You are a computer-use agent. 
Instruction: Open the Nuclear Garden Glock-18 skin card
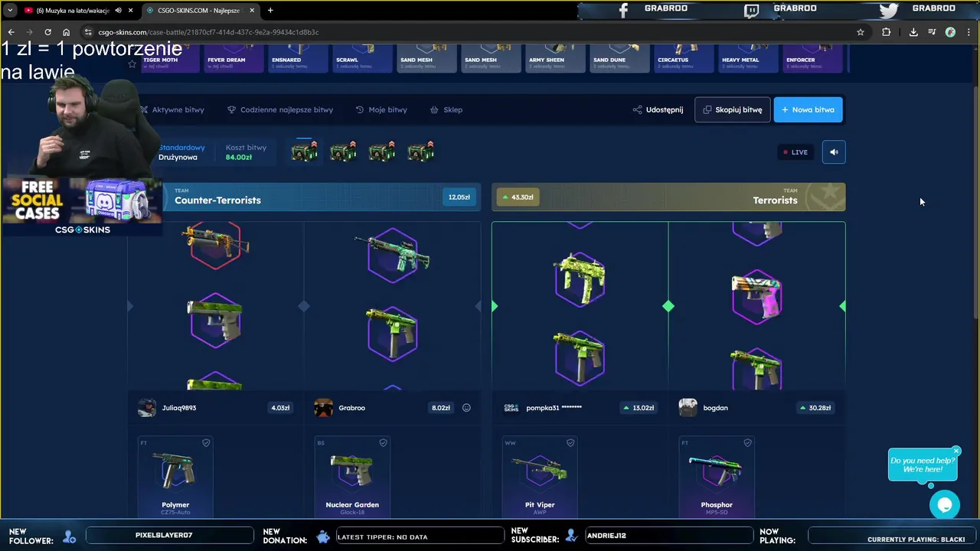click(x=352, y=476)
